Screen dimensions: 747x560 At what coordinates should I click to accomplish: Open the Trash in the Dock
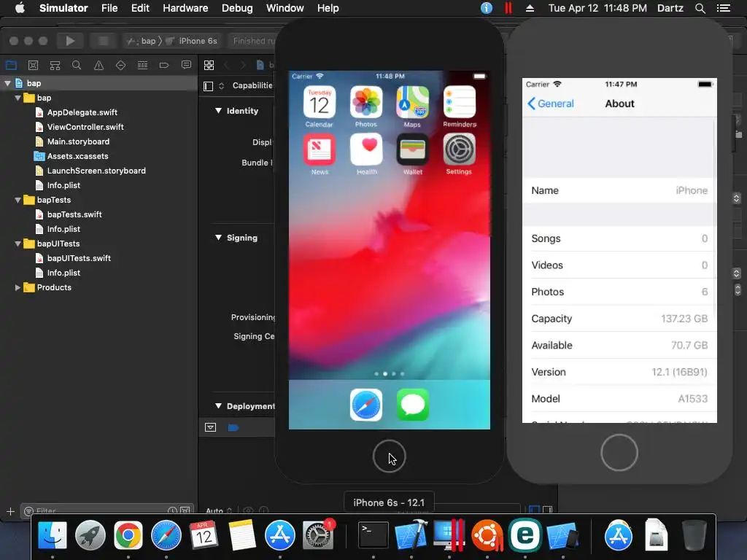coord(694,535)
